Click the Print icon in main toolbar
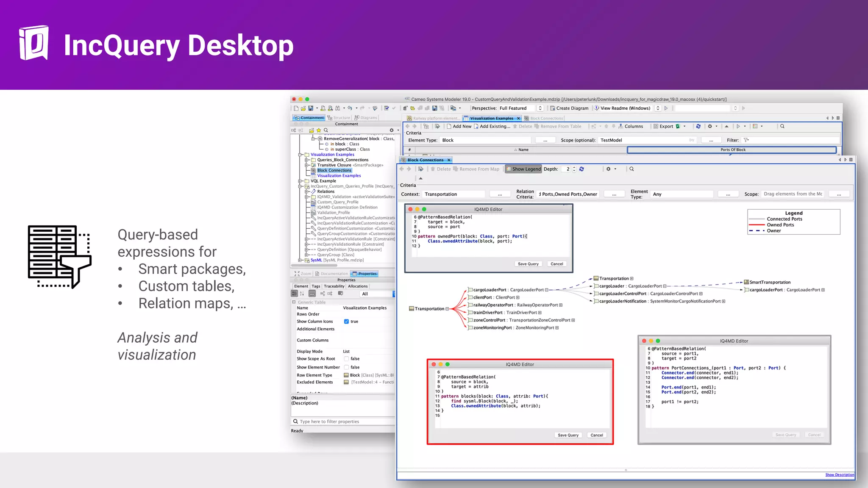The width and height of the screenshot is (868, 488). [323, 108]
